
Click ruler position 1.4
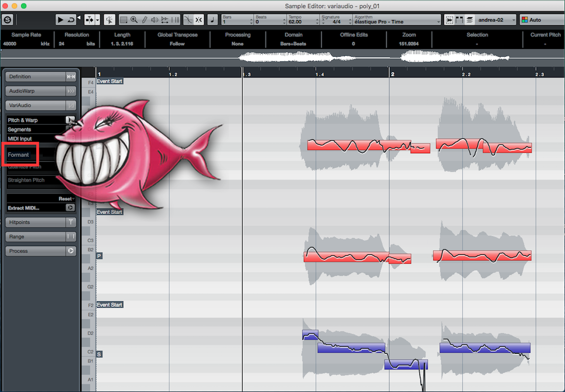tap(319, 75)
